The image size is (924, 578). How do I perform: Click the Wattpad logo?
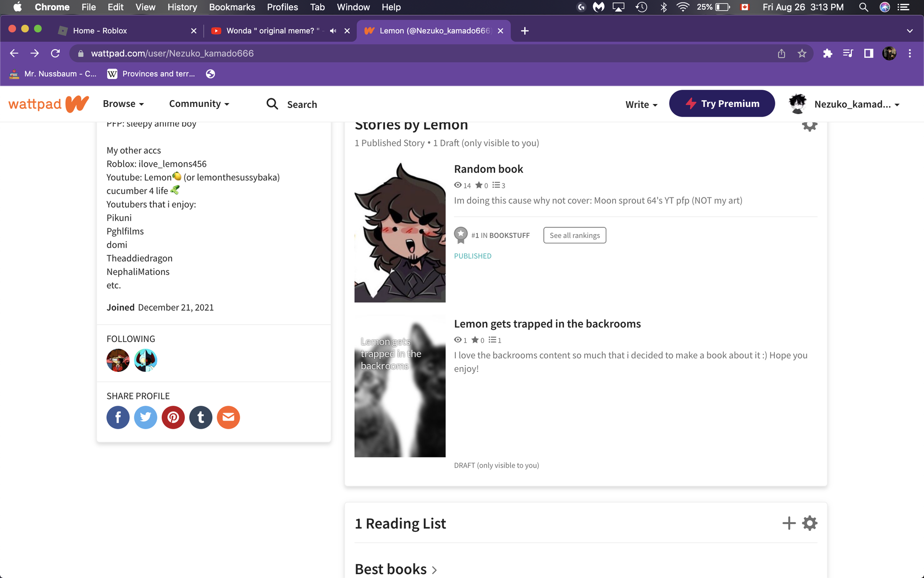click(x=49, y=104)
